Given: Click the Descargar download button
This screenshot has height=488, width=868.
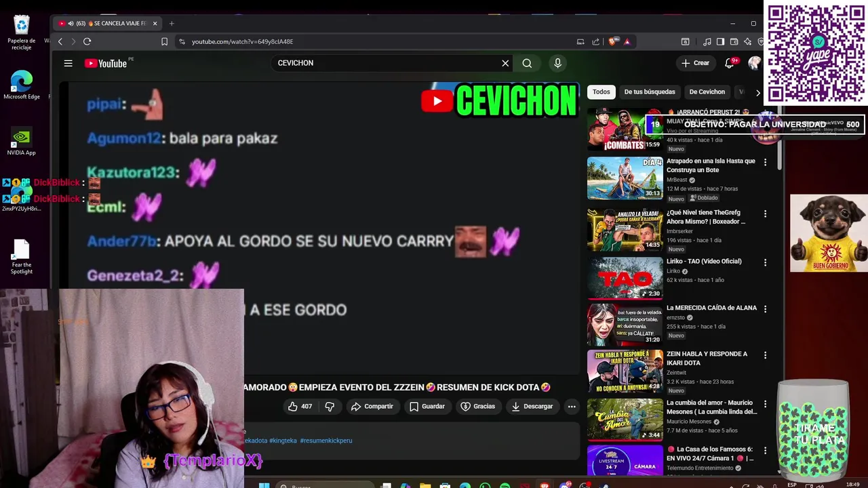Looking at the screenshot, I should [532, 407].
